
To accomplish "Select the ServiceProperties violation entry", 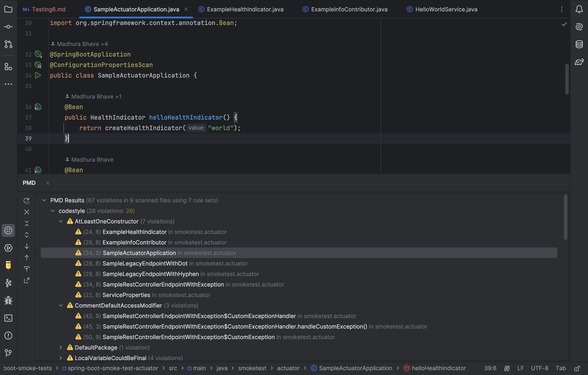I will (126, 295).
